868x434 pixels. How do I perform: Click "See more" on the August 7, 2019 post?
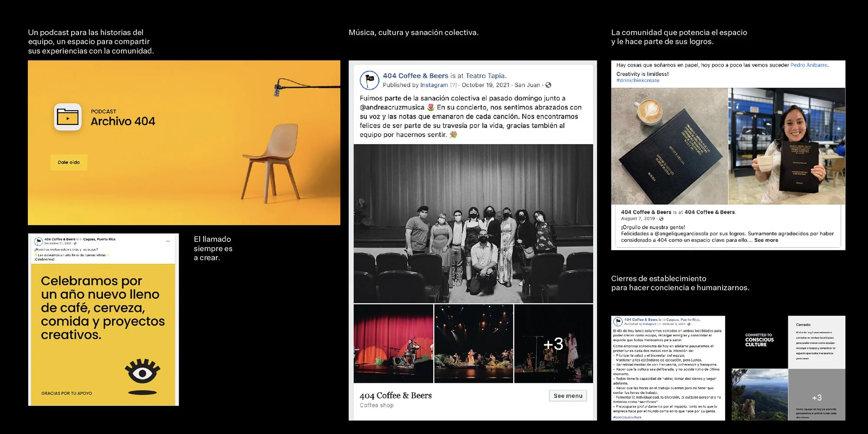pos(766,240)
